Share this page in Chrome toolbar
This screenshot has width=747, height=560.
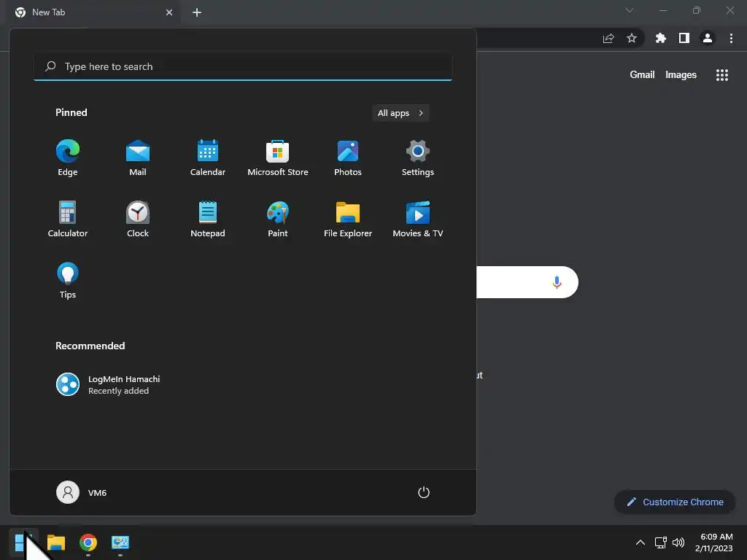click(608, 38)
